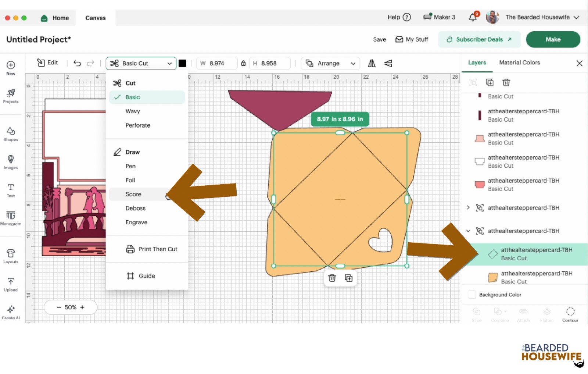
Task: Delete layer using Layers panel trash icon
Action: click(x=506, y=82)
